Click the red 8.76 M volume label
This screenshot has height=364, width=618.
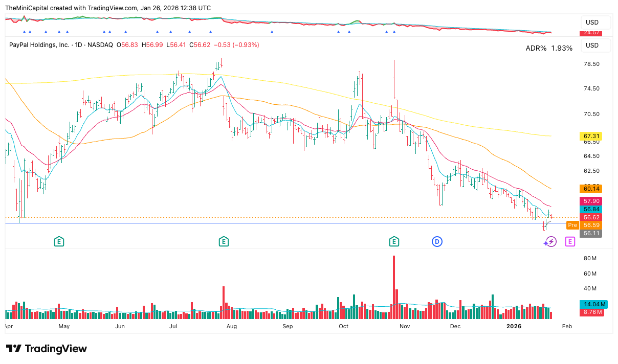[x=592, y=312]
